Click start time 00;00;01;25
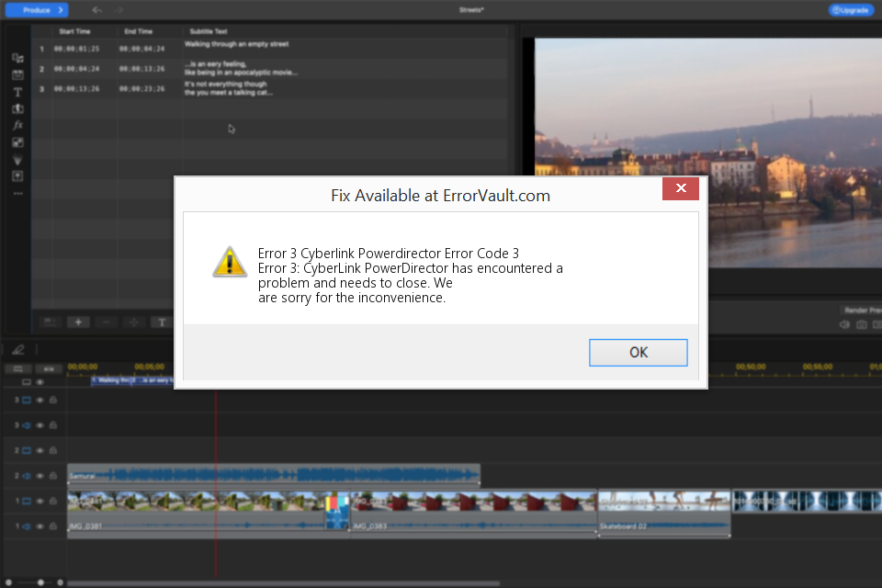Screen dimensions: 882x588 pyautogui.click(x=76, y=49)
